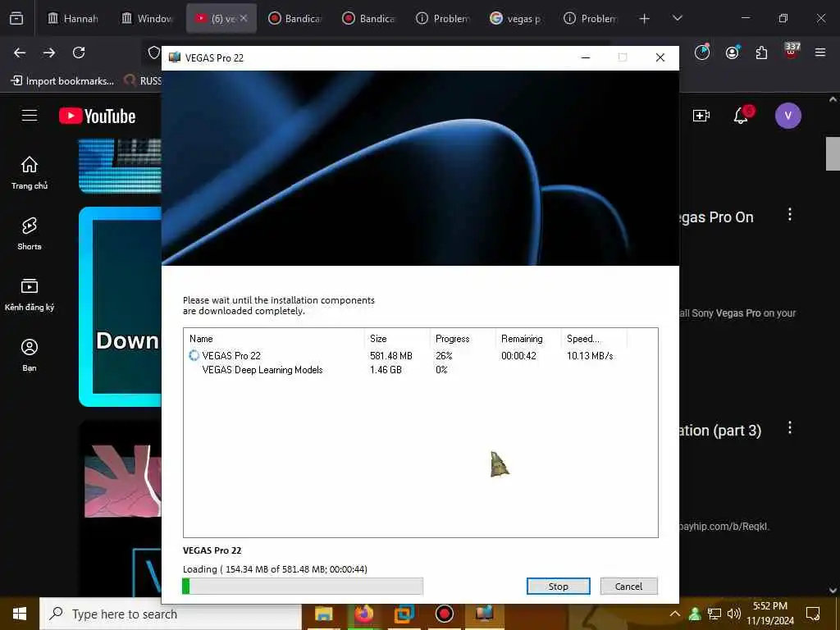This screenshot has height=630, width=840.
Task: Click the 00:00:42 remaining time
Action: (x=518, y=356)
